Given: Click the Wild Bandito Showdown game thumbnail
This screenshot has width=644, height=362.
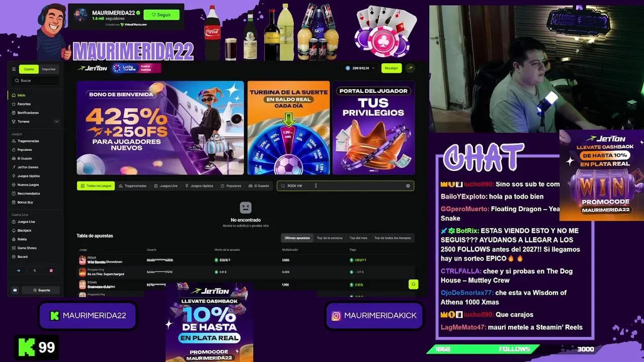Looking at the screenshot, I should coord(83,260).
